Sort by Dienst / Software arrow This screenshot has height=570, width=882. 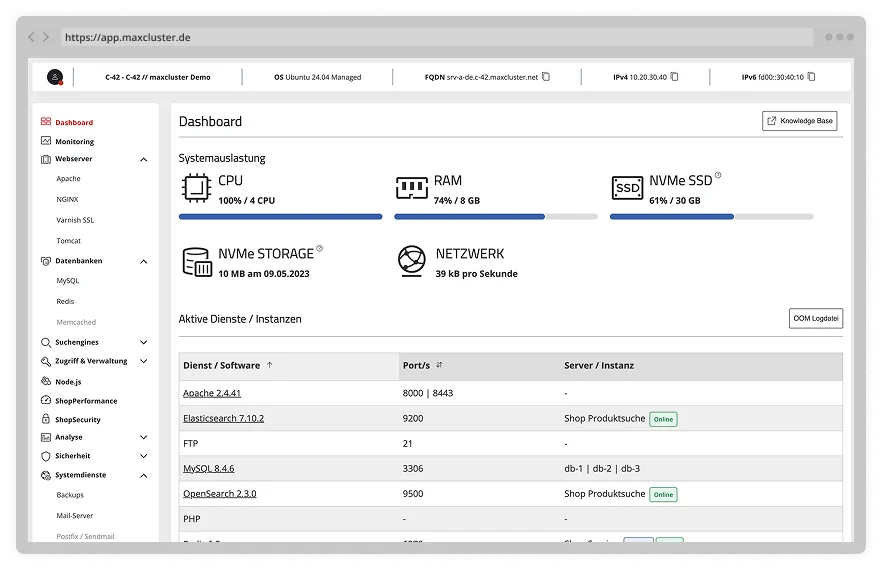(269, 365)
